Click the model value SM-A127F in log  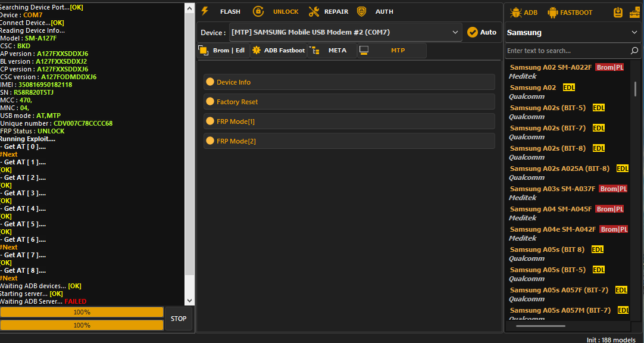click(x=40, y=38)
